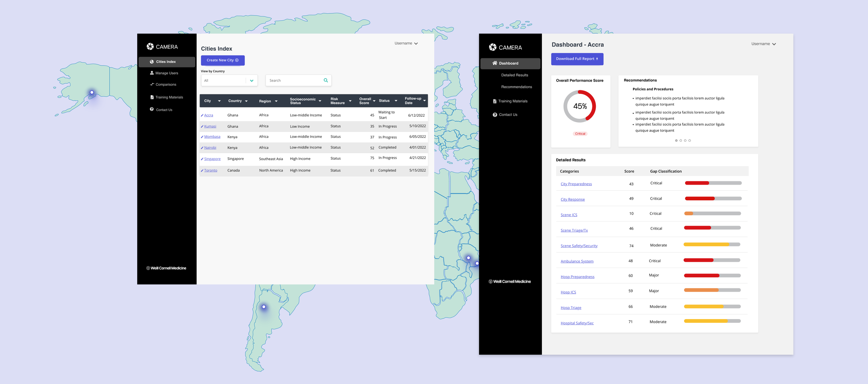Click the home icon next to Dashboard
868x384 pixels.
[x=495, y=63]
